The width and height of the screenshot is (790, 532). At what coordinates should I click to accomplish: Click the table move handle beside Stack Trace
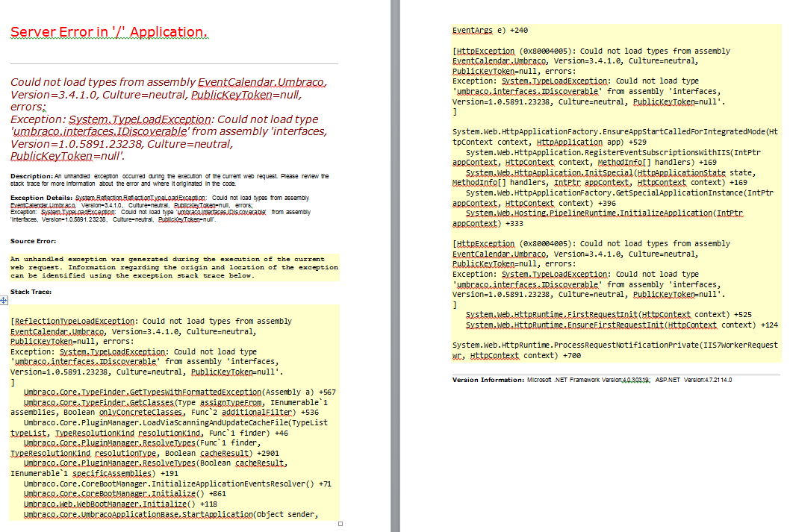pyautogui.click(x=4, y=299)
